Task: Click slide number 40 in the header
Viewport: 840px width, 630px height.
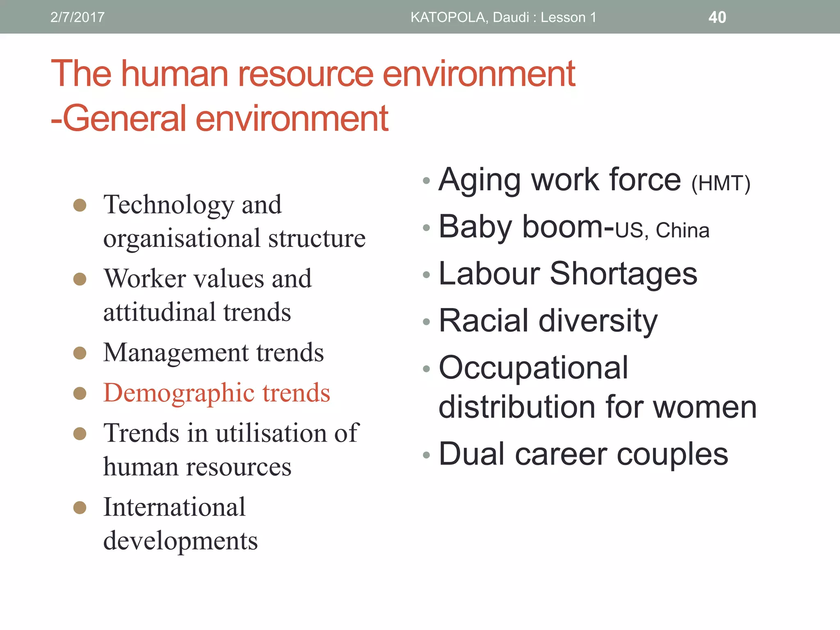Action: pyautogui.click(x=717, y=17)
